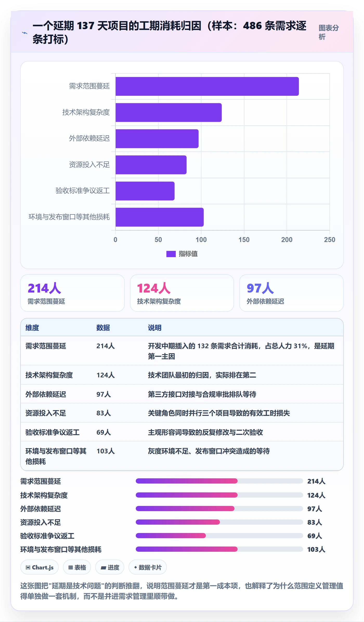Toggle the 指标值 legend color box
This screenshot has height=622, width=364.
[171, 254]
